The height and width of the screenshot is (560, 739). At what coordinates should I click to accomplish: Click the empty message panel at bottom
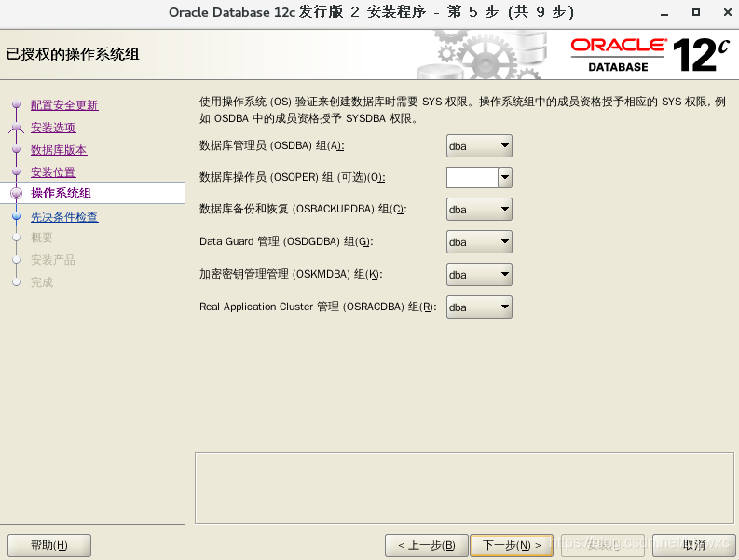pos(464,488)
